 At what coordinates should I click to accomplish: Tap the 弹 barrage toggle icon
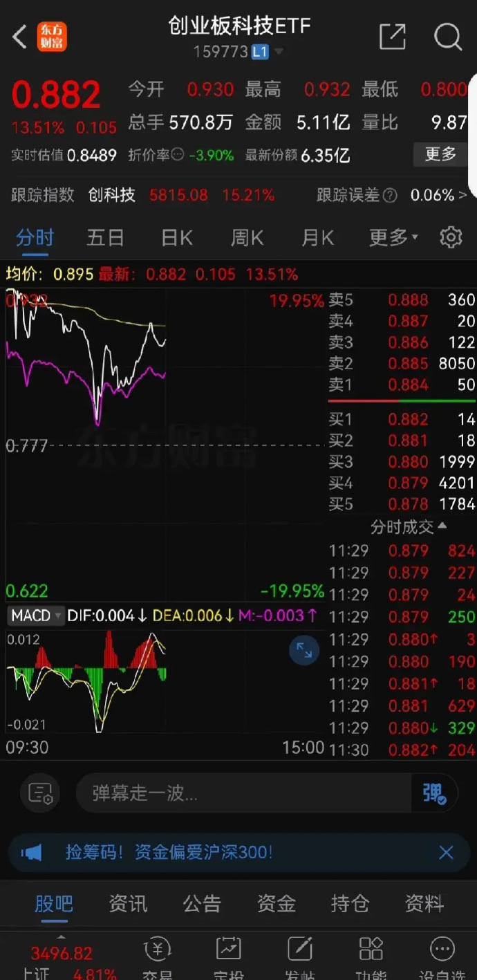tap(435, 793)
